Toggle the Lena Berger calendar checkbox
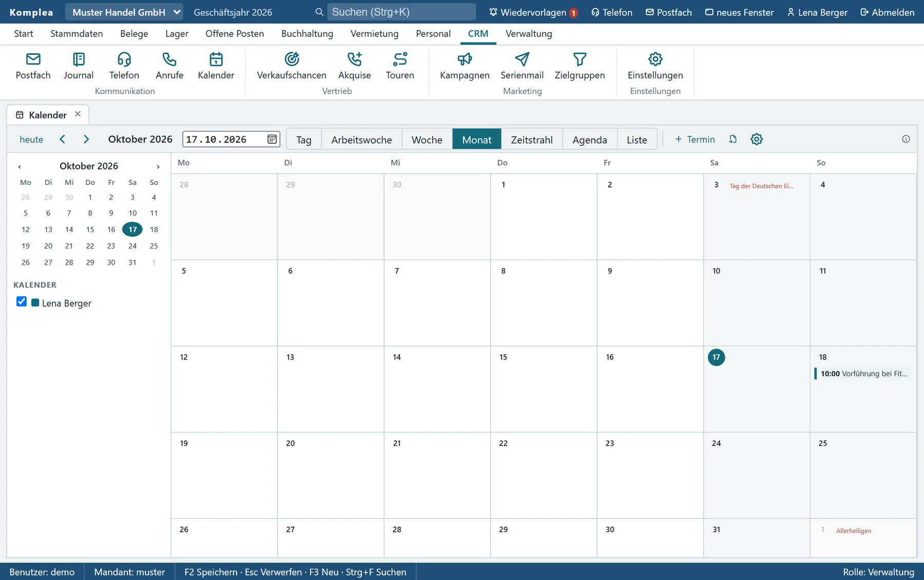The height and width of the screenshot is (580, 924). click(21, 302)
